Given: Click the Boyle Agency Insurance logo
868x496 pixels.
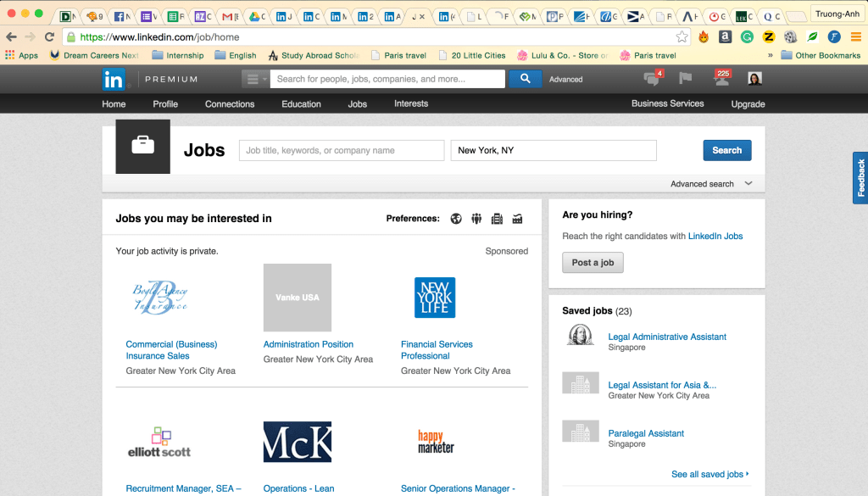Looking at the screenshot, I should 160,298.
